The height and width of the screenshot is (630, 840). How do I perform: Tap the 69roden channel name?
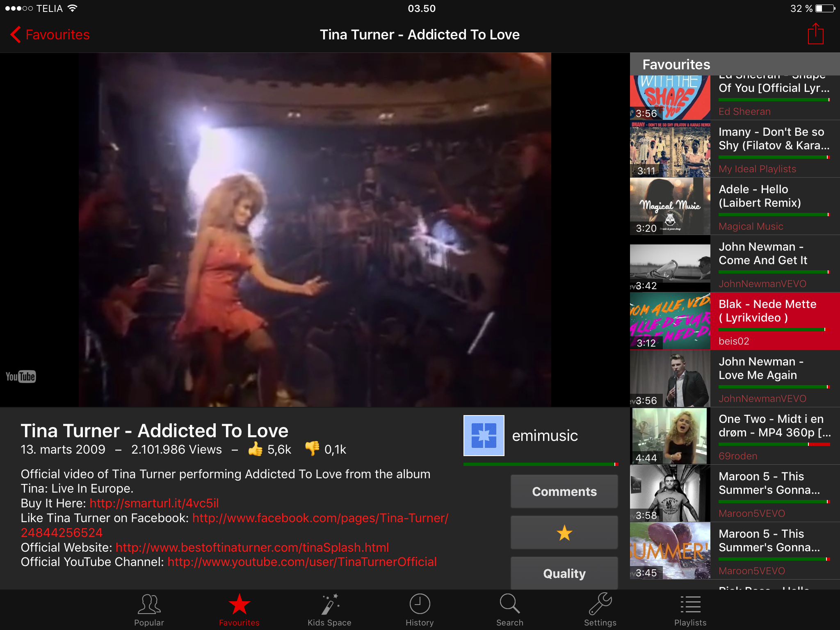(738, 456)
